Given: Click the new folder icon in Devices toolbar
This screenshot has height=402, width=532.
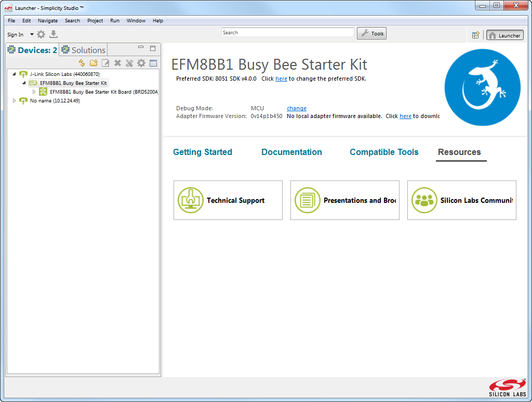Looking at the screenshot, I should [x=94, y=63].
